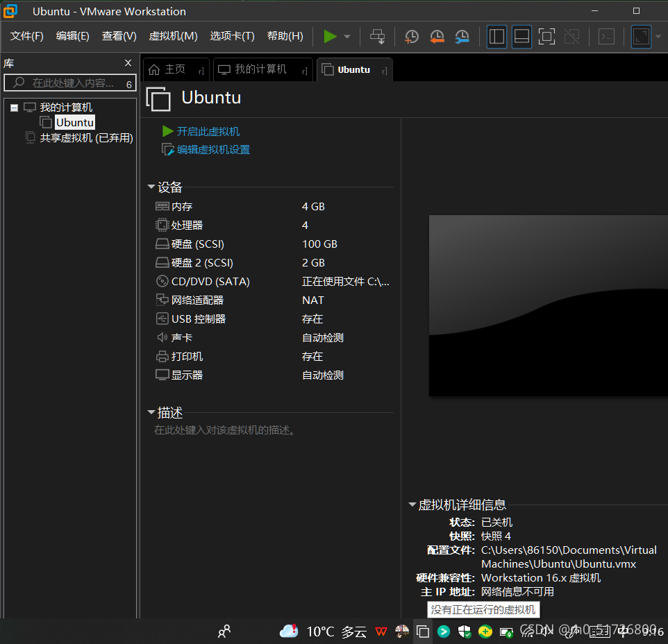Click the teal arrow tray icon
The width and height of the screenshot is (668, 644).
click(444, 632)
